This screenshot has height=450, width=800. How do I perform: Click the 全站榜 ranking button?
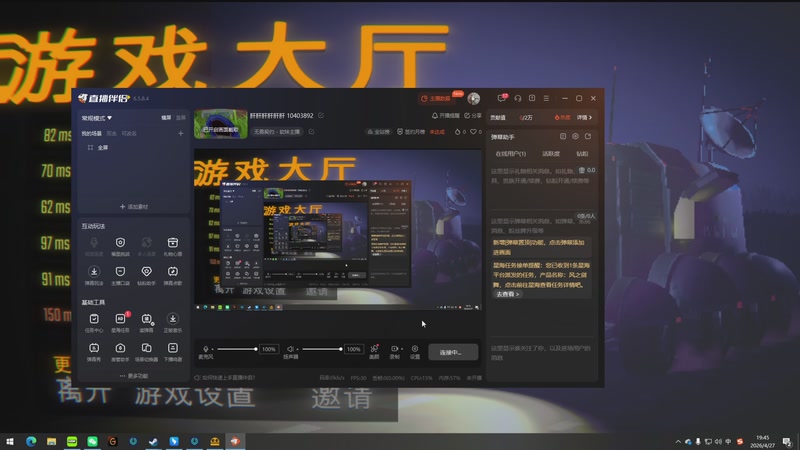pyautogui.click(x=379, y=132)
